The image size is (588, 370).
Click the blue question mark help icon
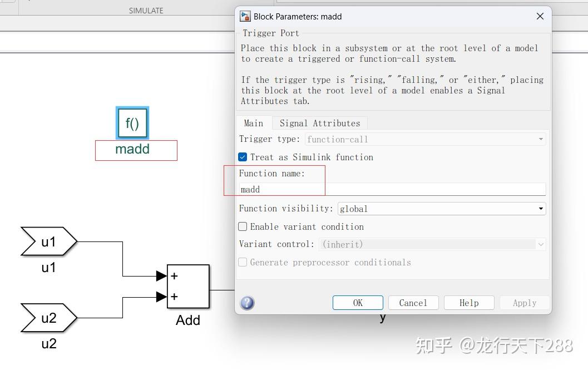click(246, 303)
